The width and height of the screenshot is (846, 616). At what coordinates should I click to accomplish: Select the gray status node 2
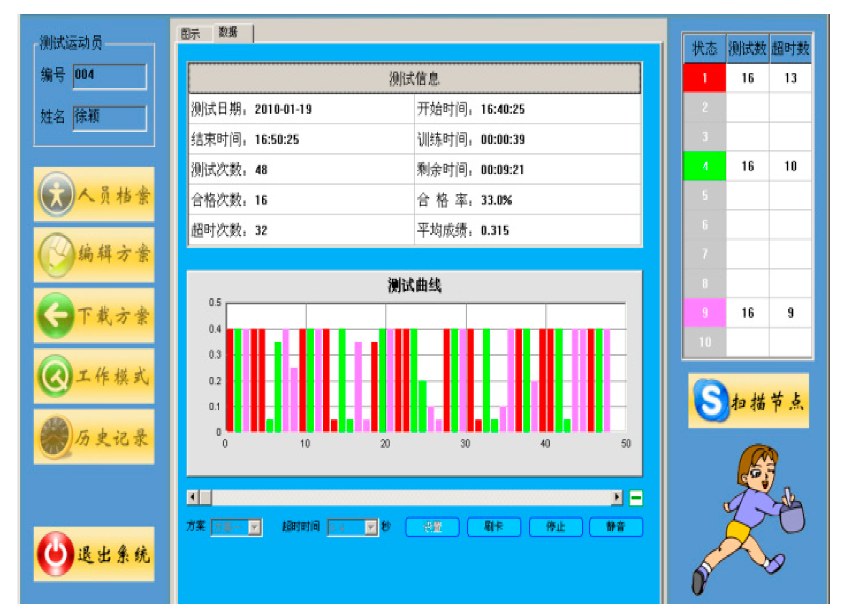click(x=705, y=107)
